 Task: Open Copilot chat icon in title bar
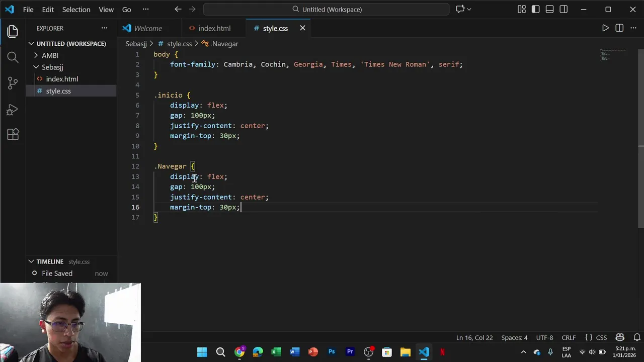click(460, 9)
